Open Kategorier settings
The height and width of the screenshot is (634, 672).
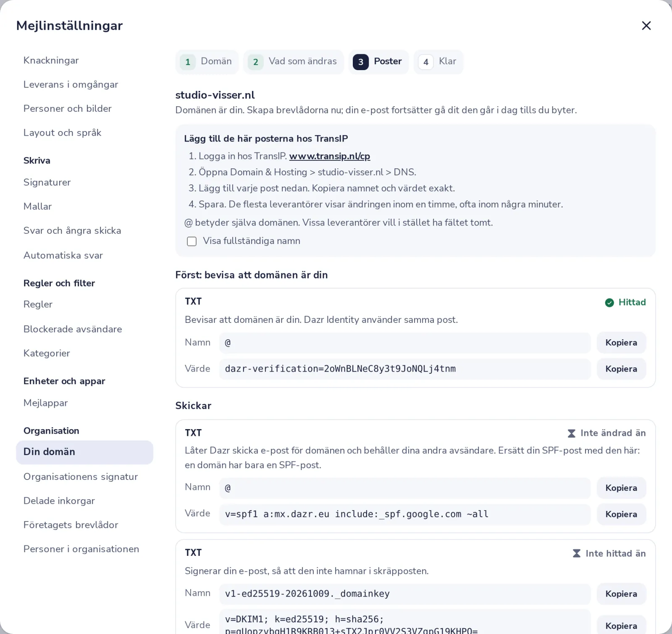pos(84,353)
